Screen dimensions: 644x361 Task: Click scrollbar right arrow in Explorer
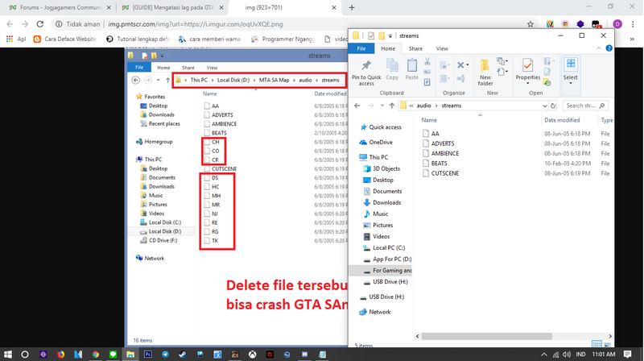pos(610,336)
